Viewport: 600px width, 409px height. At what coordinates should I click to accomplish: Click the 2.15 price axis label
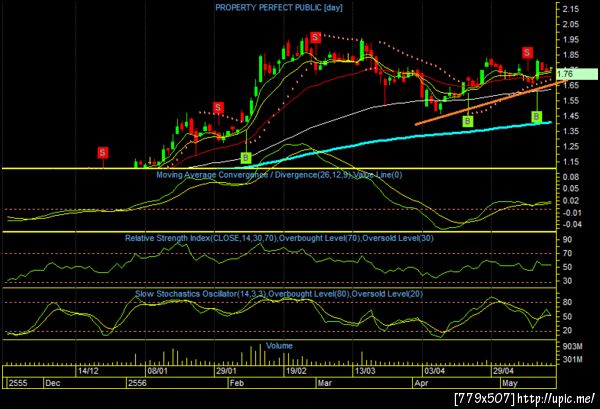click(571, 9)
